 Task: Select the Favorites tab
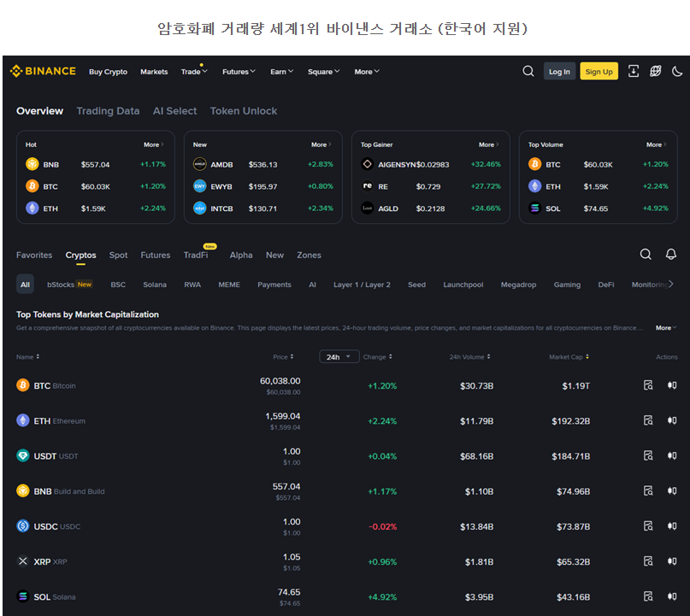34,255
